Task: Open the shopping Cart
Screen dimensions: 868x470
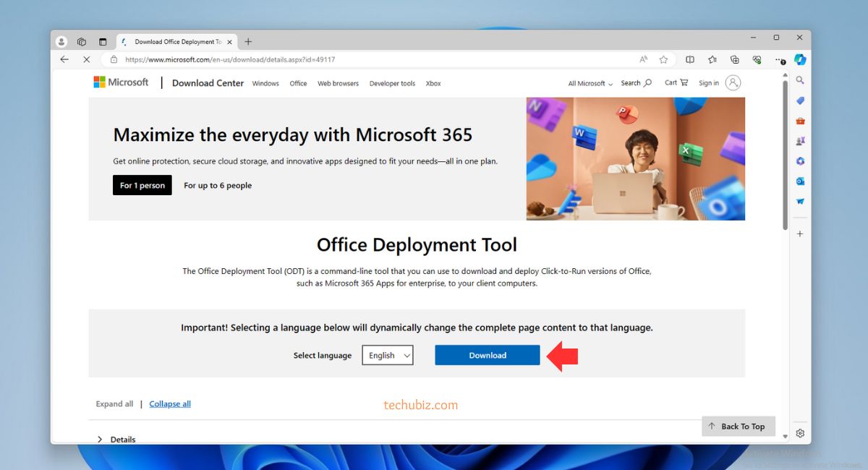Action: (x=676, y=82)
